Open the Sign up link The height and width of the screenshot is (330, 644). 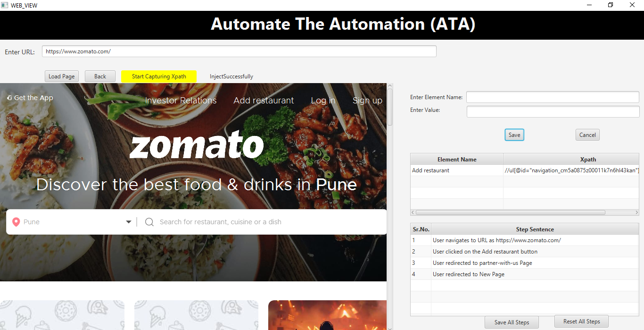[x=367, y=101]
